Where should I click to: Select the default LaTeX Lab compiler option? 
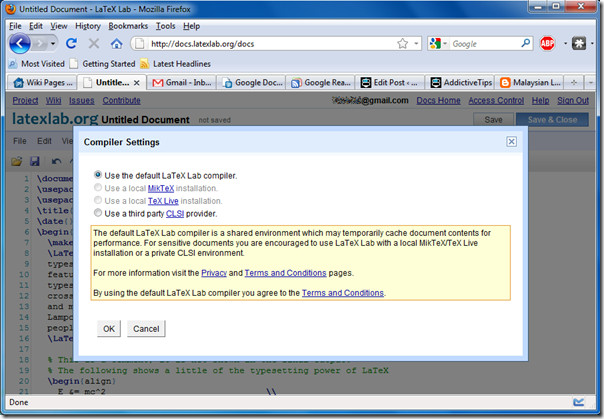click(98, 175)
